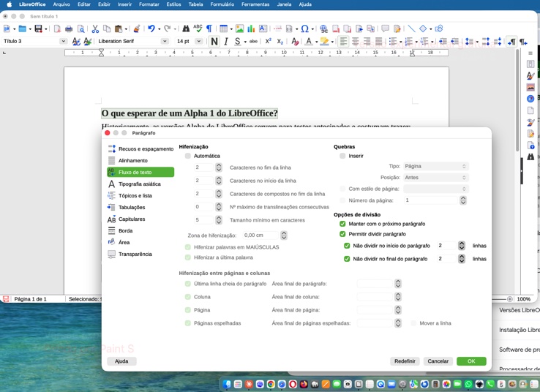
Task: Click the Justified alignment icon
Action: tap(378, 41)
